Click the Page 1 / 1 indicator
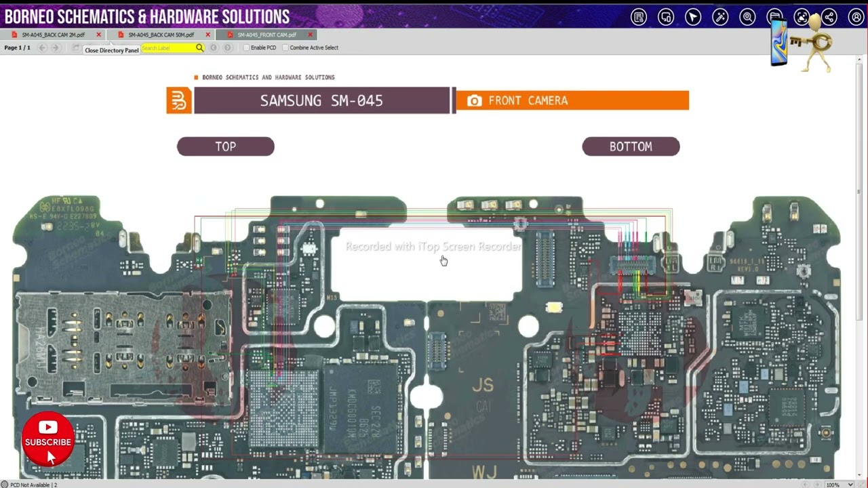Viewport: 868px width, 488px height. pyautogui.click(x=18, y=47)
